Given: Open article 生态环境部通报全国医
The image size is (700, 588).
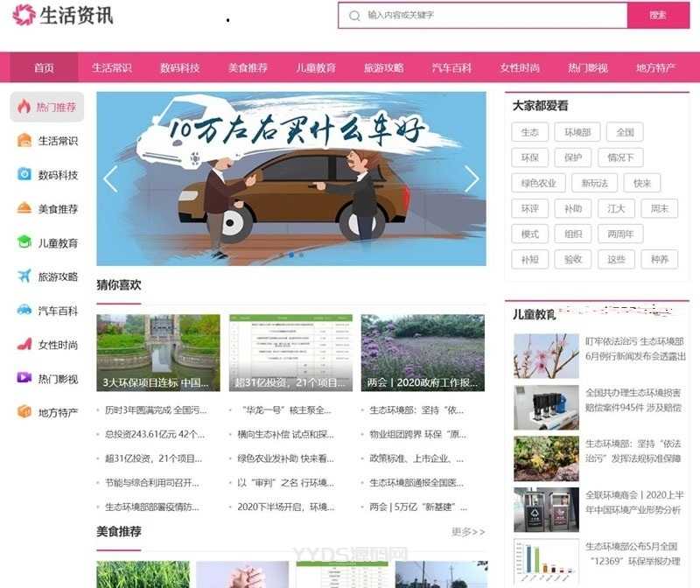Looking at the screenshot, I should (x=416, y=483).
